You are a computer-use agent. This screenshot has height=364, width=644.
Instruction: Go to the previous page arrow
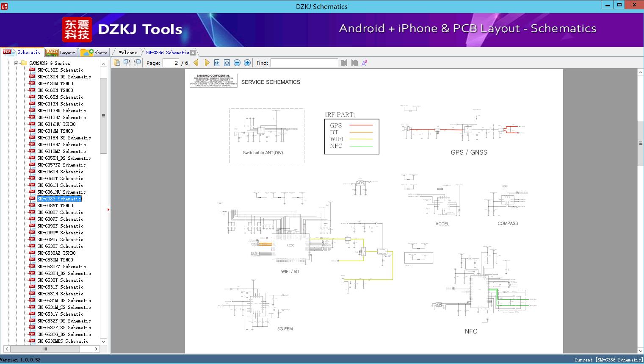coord(196,63)
